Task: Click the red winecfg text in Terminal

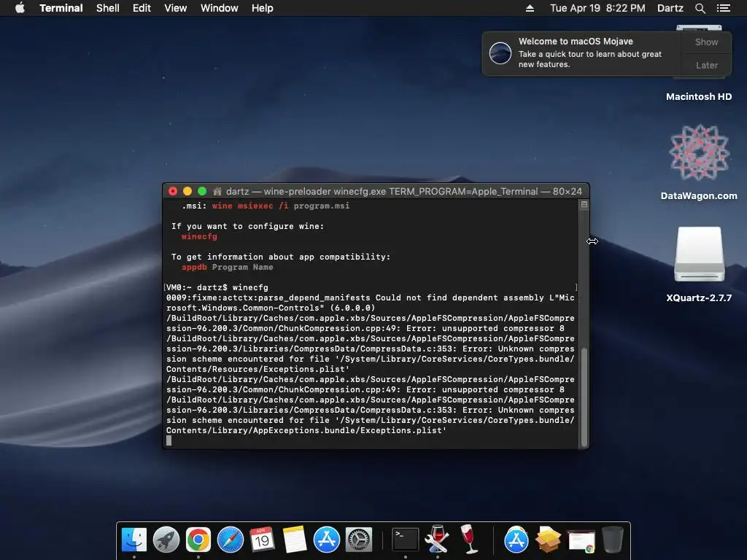Action: point(199,237)
